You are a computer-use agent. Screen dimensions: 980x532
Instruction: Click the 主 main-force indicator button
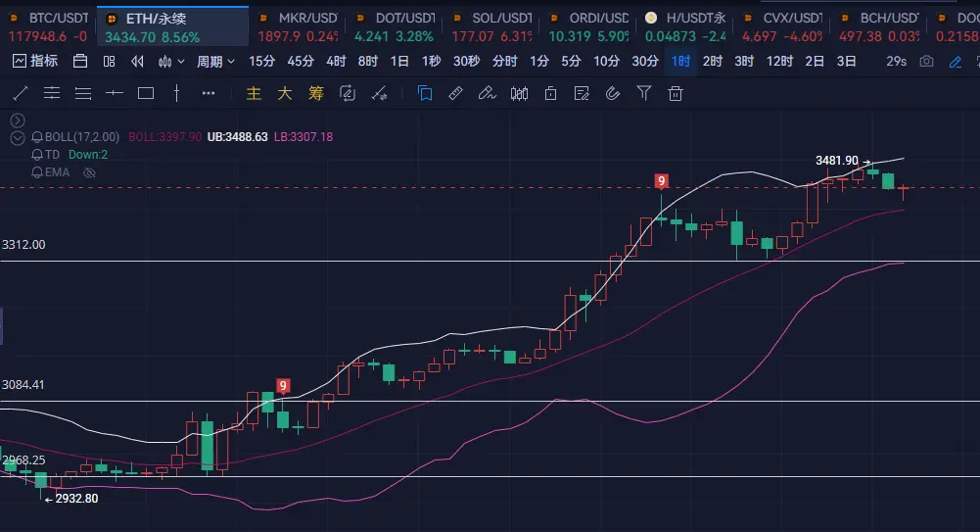(x=254, y=94)
